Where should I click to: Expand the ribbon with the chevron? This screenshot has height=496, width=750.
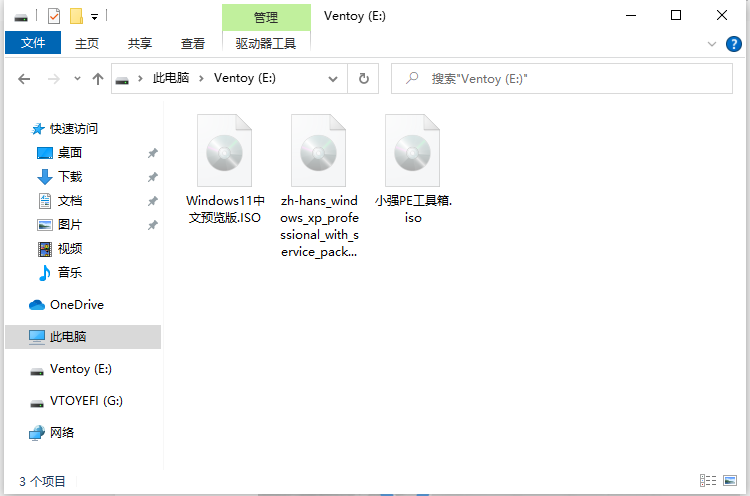[x=712, y=44]
